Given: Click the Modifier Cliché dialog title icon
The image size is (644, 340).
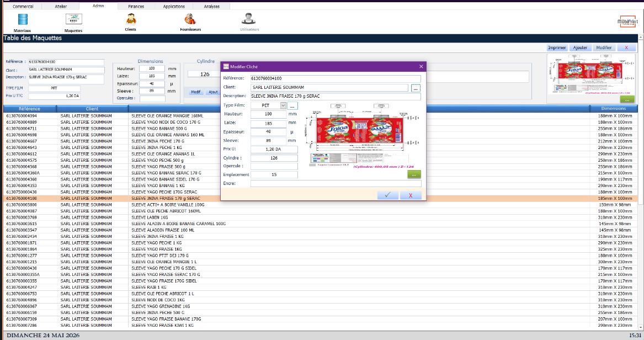Looking at the screenshot, I should click(x=226, y=67).
